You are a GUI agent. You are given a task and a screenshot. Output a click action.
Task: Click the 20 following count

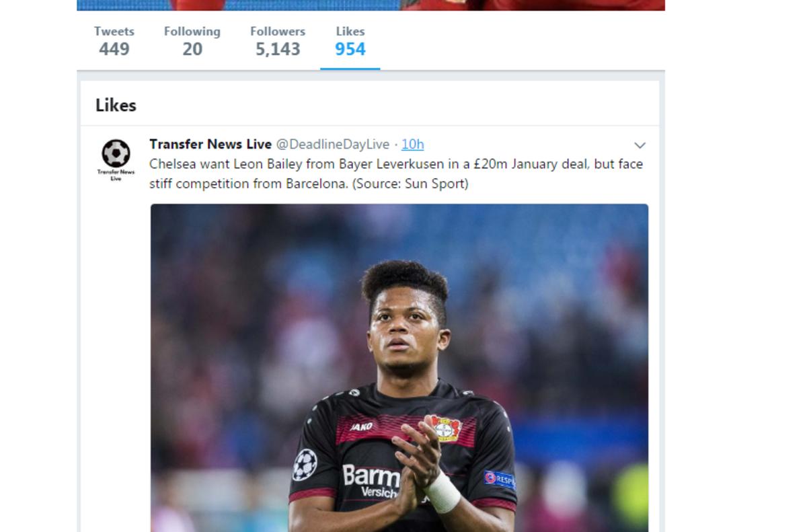coord(192,49)
